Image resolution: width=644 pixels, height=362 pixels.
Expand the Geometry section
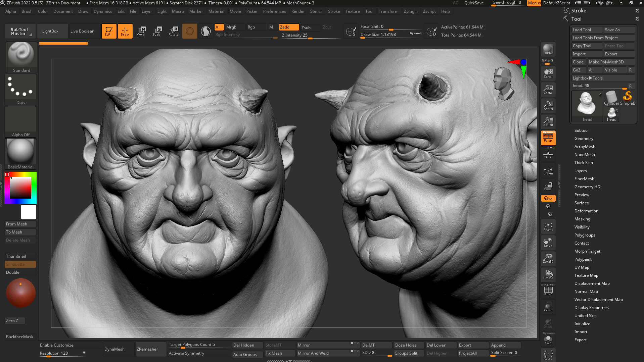pos(584,139)
